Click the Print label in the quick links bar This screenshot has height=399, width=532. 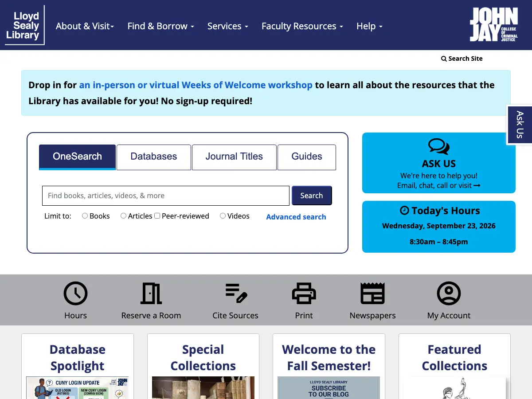coord(304,316)
